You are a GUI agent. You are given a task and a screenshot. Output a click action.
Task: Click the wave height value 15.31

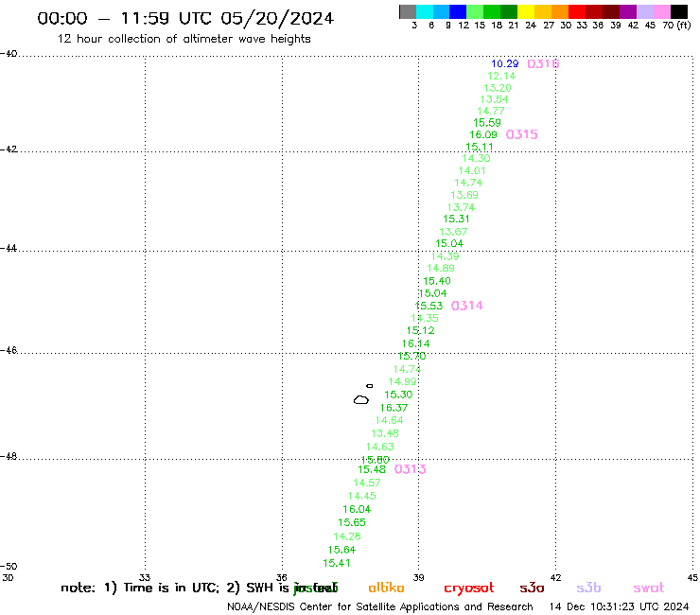point(456,219)
